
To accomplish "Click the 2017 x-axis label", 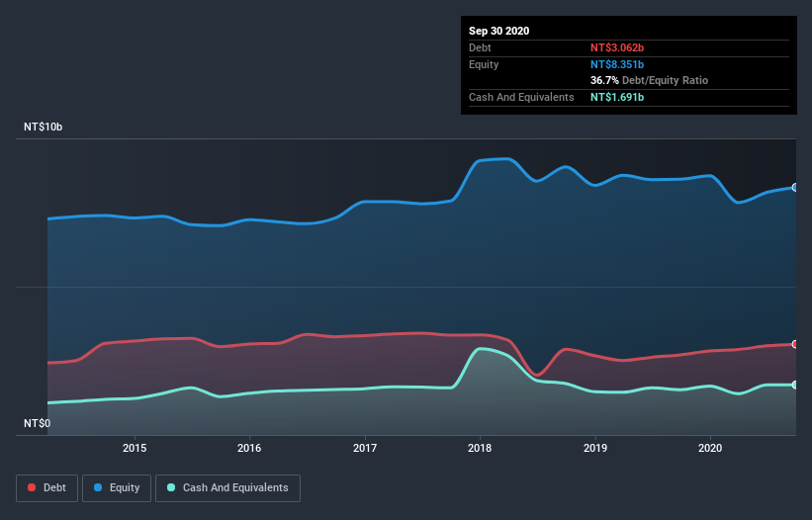I will [365, 448].
